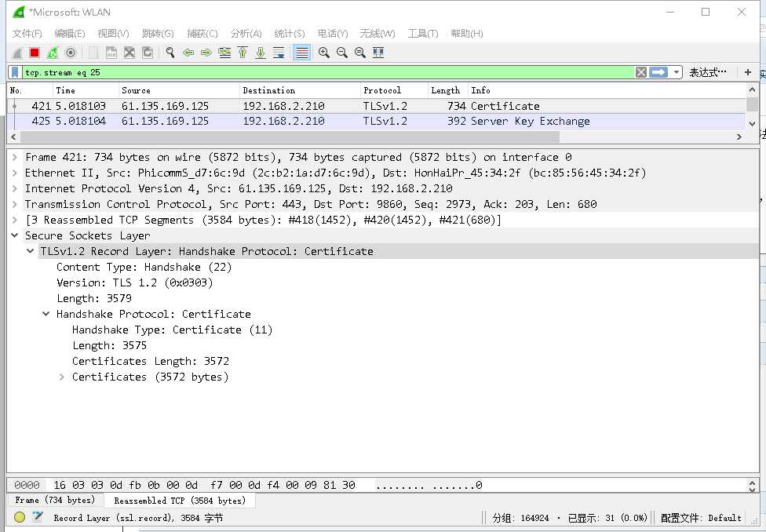Sort by the Destination column header

click(x=300, y=90)
